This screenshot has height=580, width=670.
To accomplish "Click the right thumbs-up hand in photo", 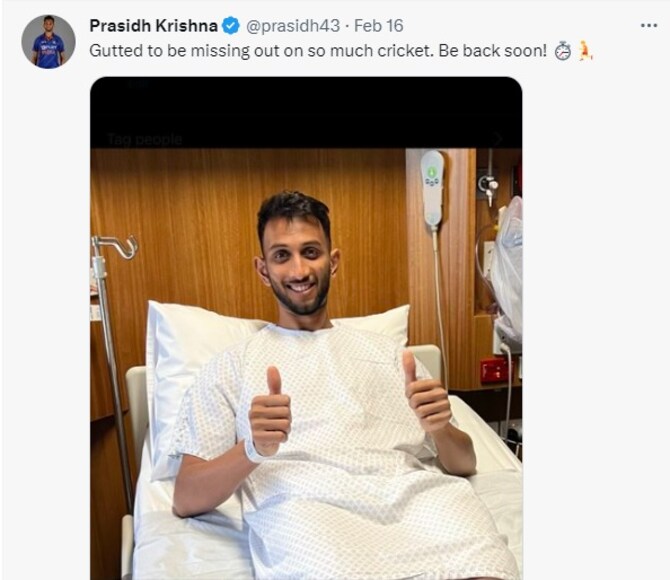I will pos(426,392).
